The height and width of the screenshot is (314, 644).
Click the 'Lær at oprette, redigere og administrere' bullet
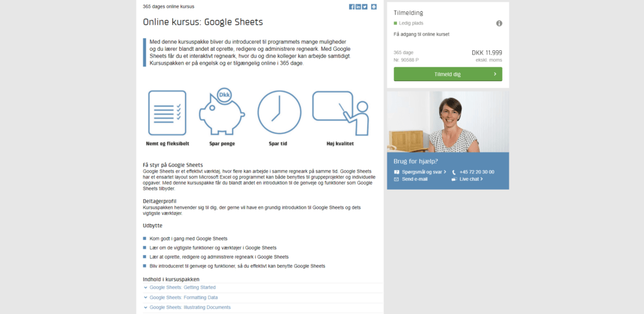219,257
